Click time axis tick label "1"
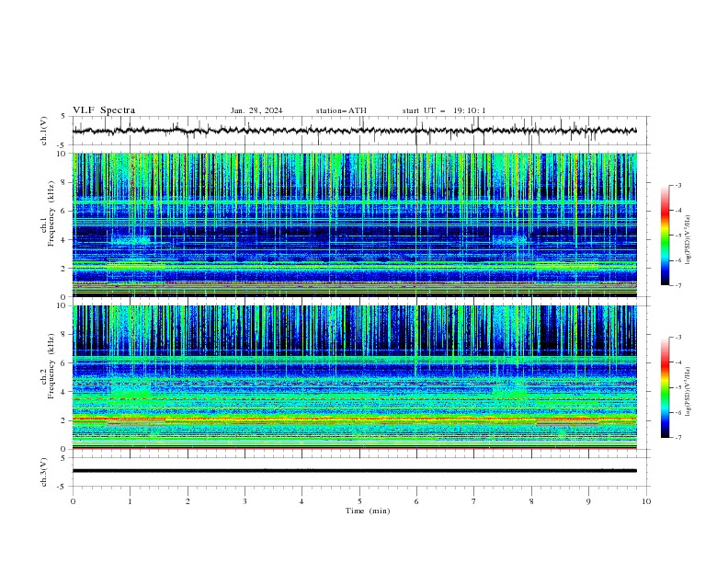728x563 pixels. (x=130, y=501)
